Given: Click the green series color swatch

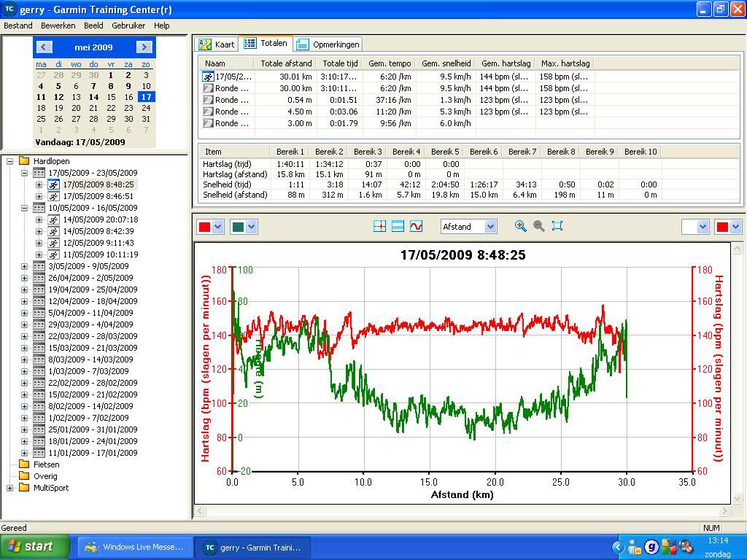Looking at the screenshot, I should click(238, 227).
